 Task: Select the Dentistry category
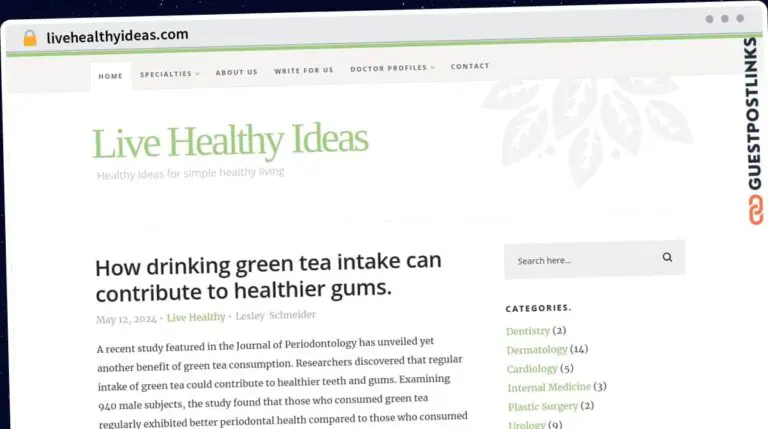(x=528, y=331)
